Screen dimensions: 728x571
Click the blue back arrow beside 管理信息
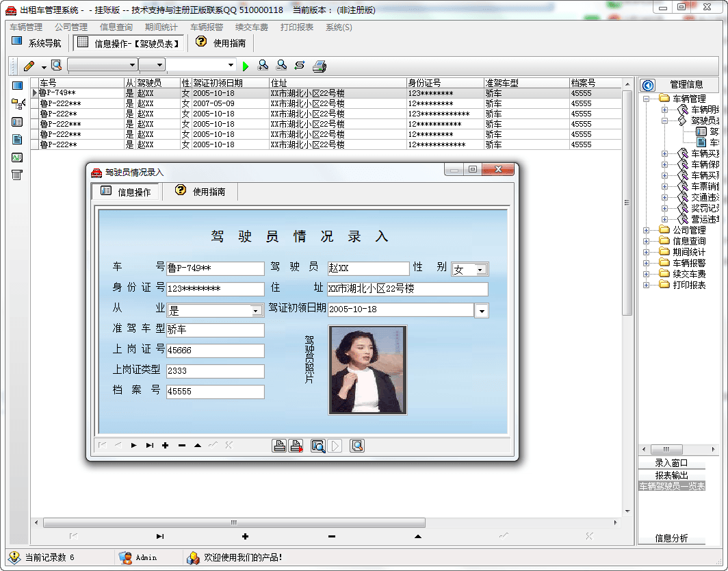pyautogui.click(x=648, y=84)
